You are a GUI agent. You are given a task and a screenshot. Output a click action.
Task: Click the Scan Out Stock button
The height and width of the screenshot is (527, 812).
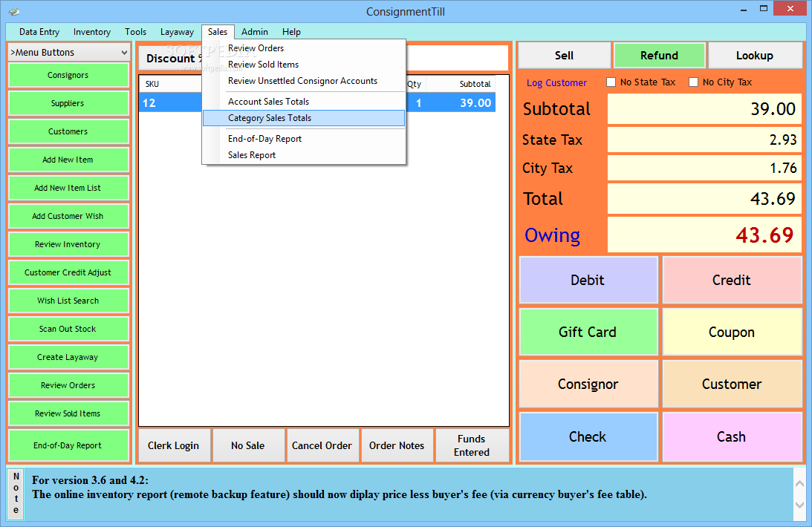tap(68, 329)
